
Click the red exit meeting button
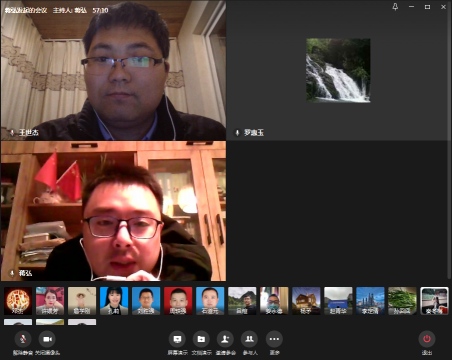click(427, 339)
